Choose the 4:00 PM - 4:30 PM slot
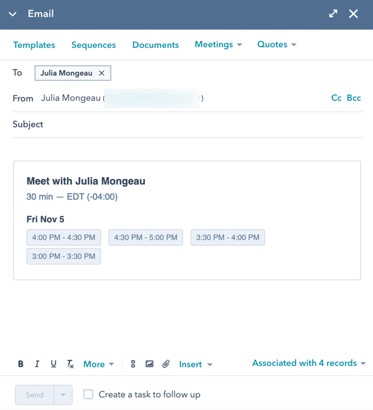Image resolution: width=373 pixels, height=410 pixels. click(x=64, y=237)
